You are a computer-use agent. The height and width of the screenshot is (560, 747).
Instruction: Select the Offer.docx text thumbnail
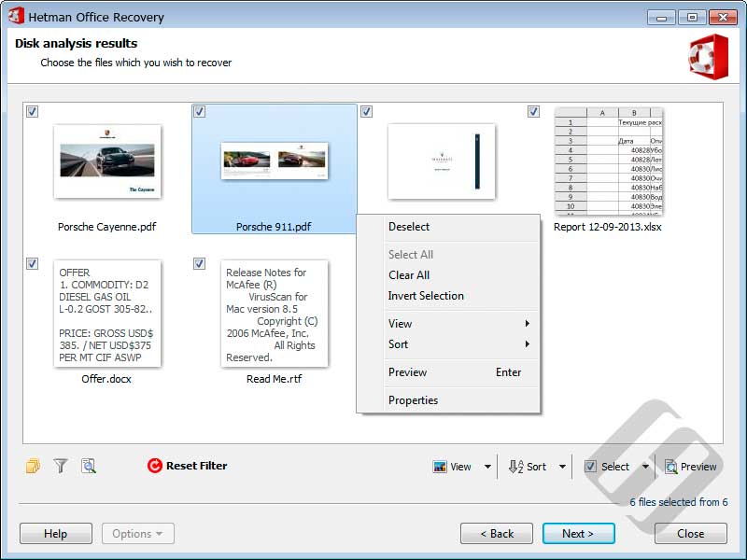pos(107,314)
